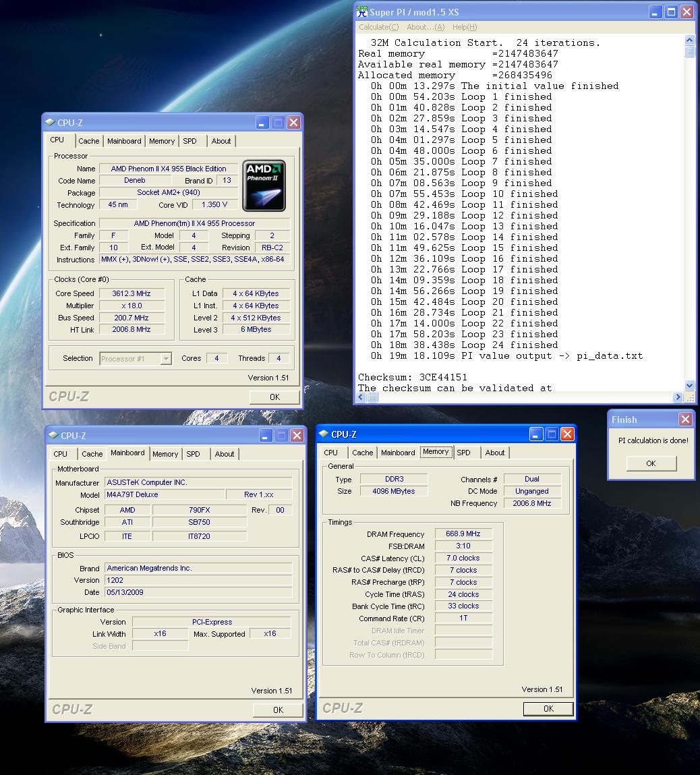The image size is (700, 775).
Task: Click the Checksum 3CE44151 line in Super PI
Action: pos(413,377)
